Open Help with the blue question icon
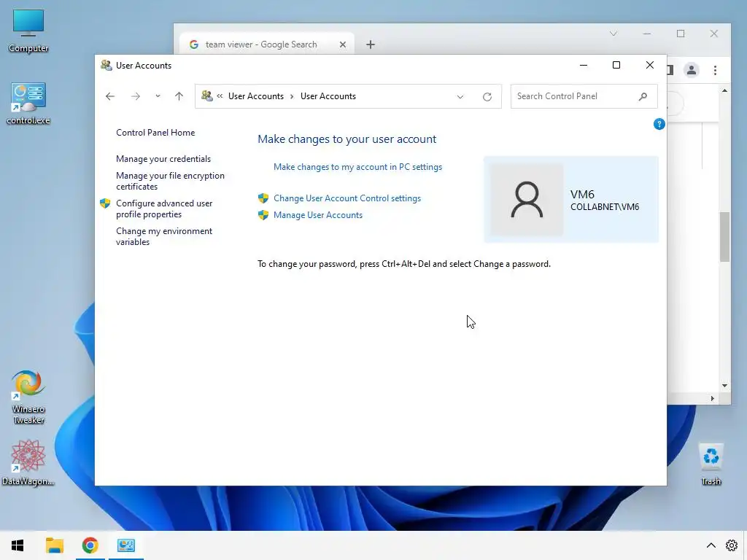The image size is (747, 560). pos(659,124)
